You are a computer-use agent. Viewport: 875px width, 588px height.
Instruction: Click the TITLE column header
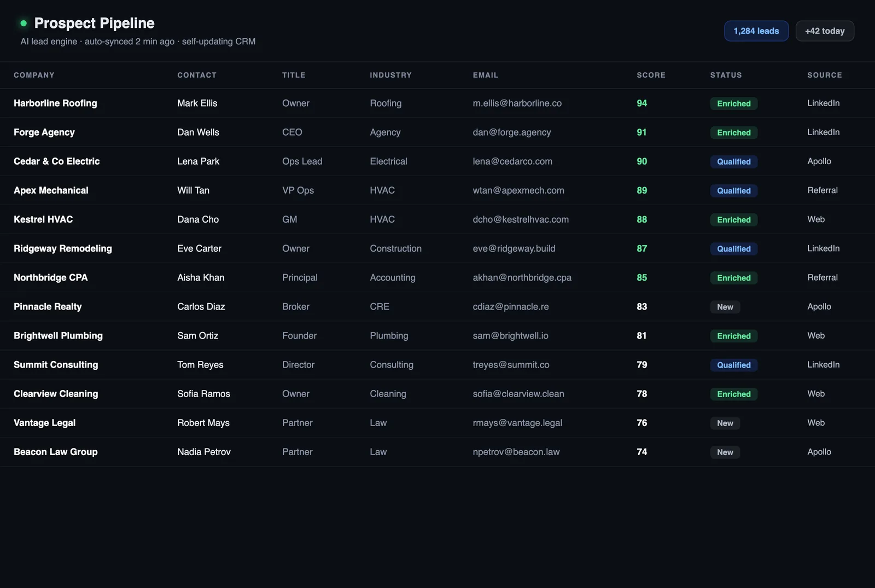294,75
